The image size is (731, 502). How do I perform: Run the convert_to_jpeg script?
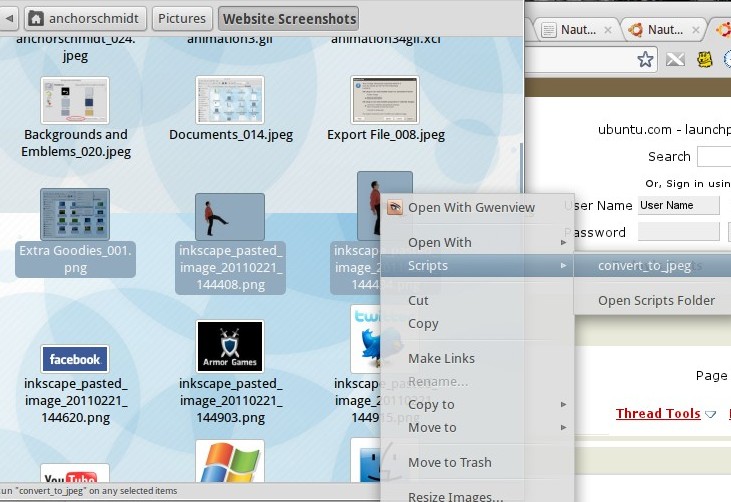[x=653, y=266]
